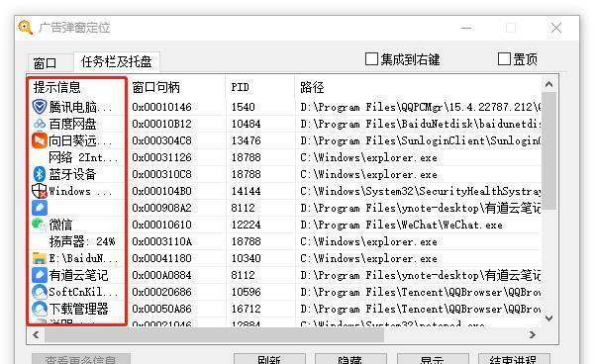596x364 pixels.
Task: Click the 显示 show button
Action: pos(433,359)
